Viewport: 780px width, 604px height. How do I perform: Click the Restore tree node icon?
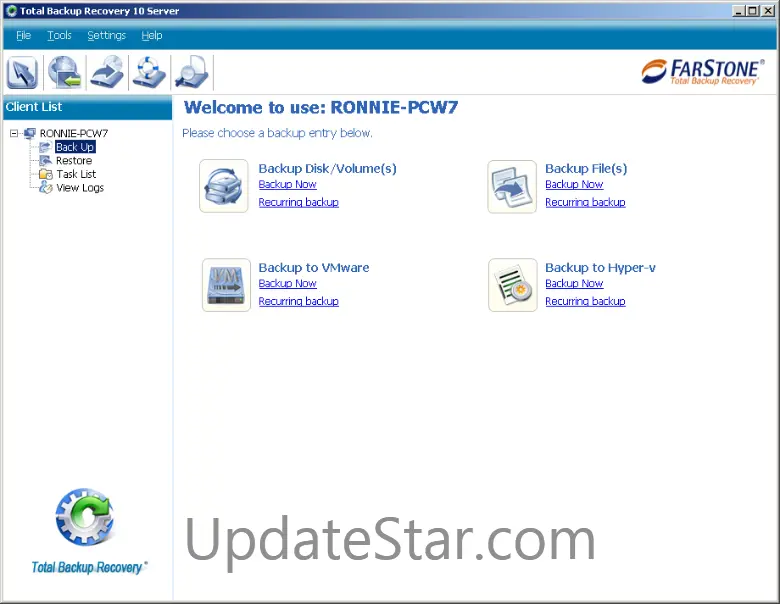click(x=45, y=160)
